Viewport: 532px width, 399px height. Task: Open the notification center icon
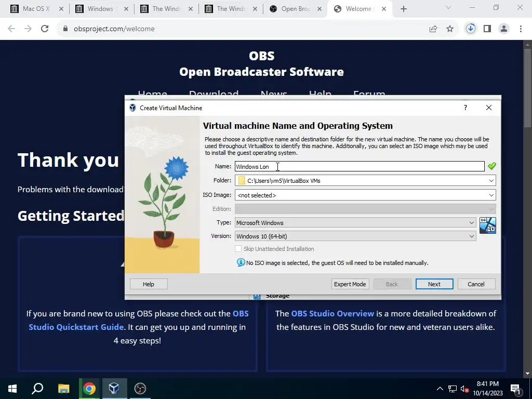(516, 389)
